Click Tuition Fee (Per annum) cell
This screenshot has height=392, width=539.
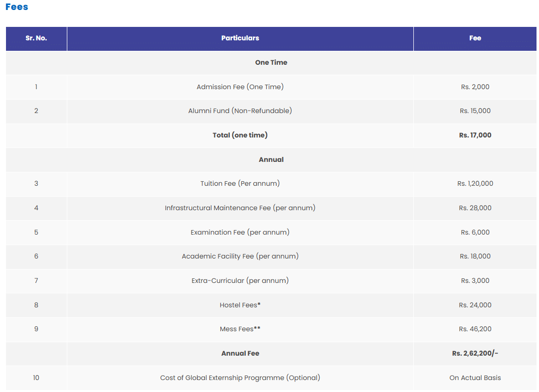[x=240, y=184]
